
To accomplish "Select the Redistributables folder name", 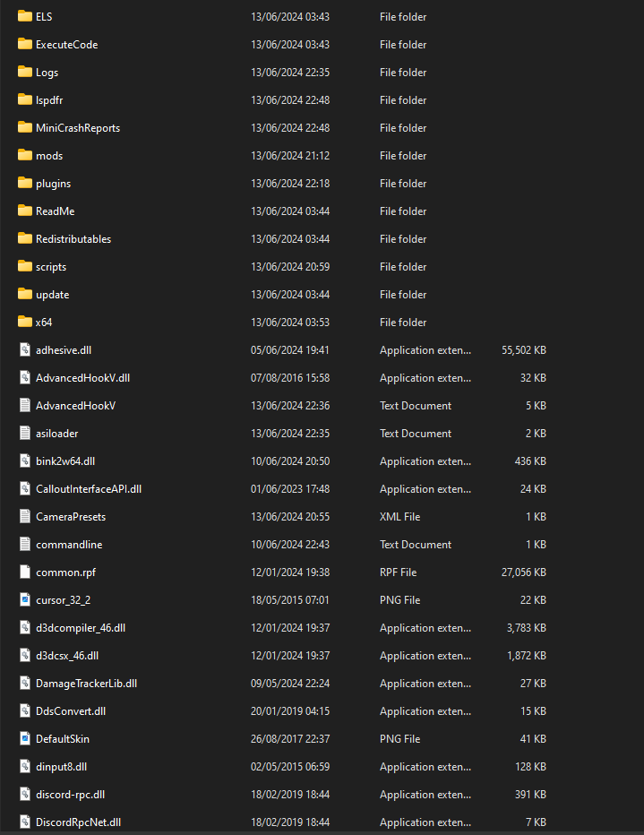I will point(73,239).
